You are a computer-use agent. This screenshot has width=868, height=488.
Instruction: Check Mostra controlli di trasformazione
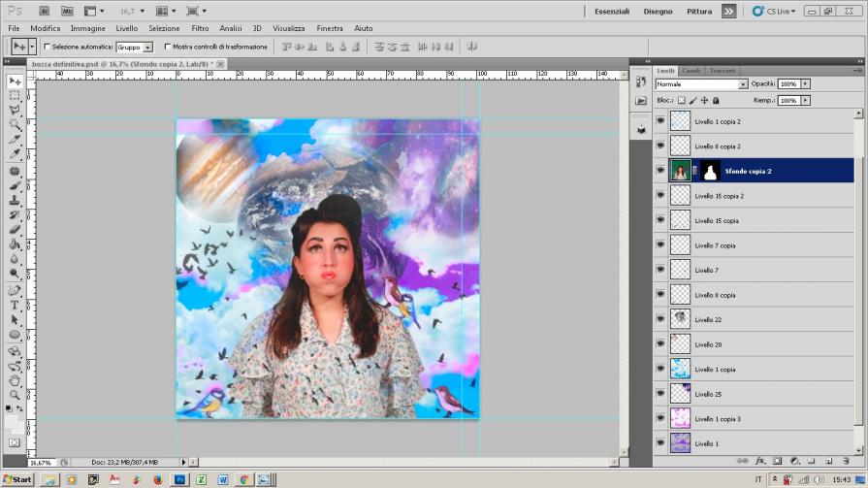coord(168,47)
